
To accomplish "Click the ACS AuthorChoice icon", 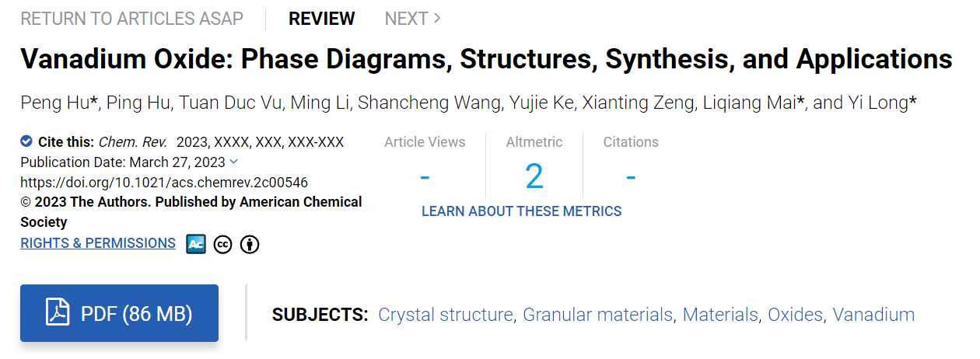I will coord(196,244).
